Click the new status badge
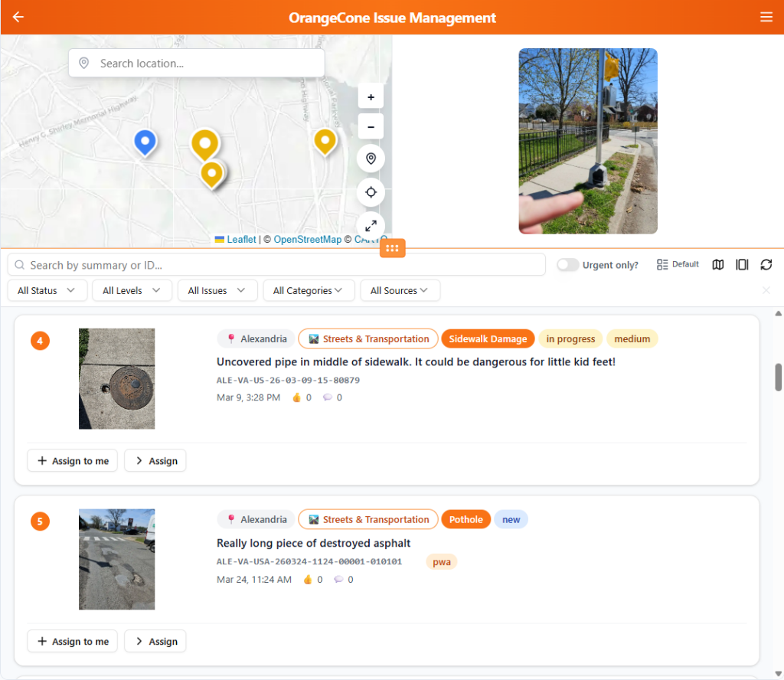This screenshot has width=784, height=680. coord(511,519)
